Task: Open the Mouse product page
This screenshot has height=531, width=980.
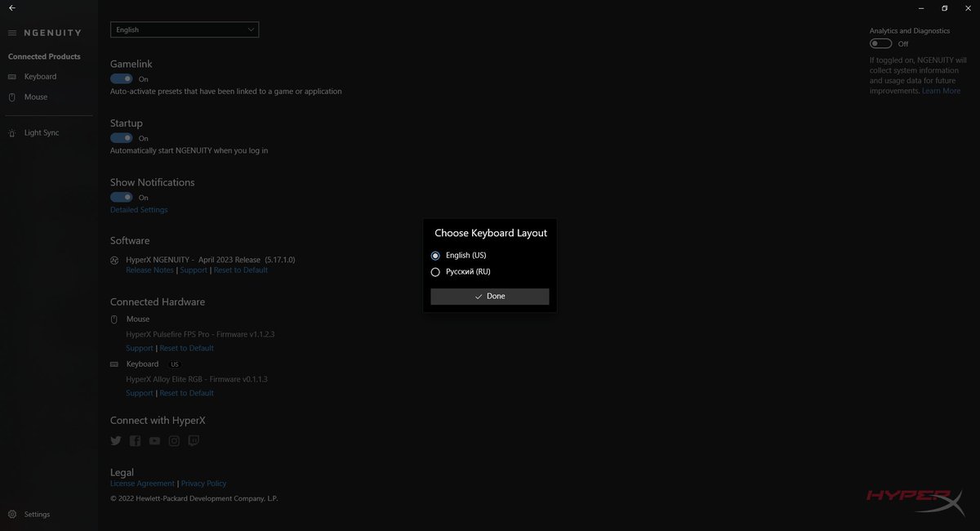Action: (36, 97)
